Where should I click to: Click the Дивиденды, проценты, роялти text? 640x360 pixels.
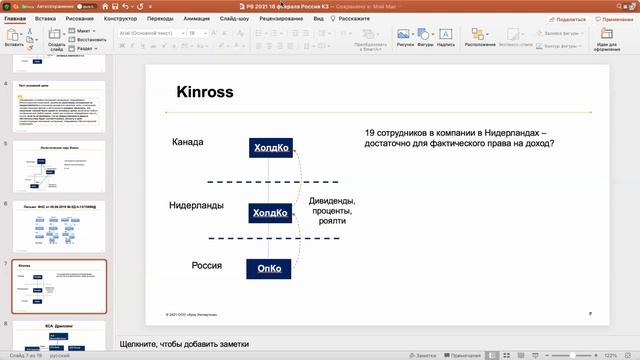coord(332,211)
